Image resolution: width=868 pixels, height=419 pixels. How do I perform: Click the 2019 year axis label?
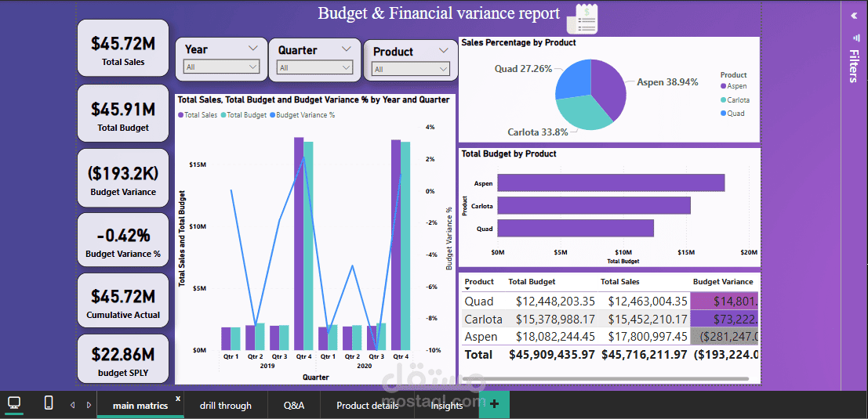(267, 366)
